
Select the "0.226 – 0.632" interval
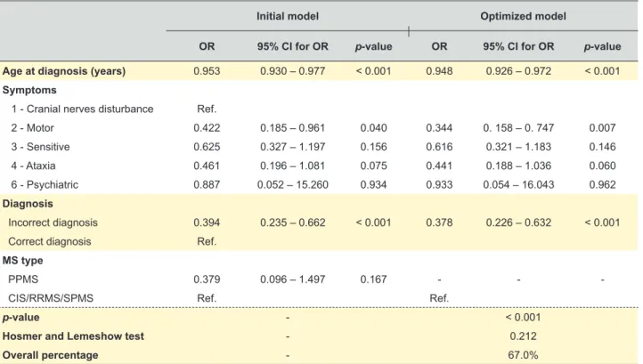pos(518,222)
